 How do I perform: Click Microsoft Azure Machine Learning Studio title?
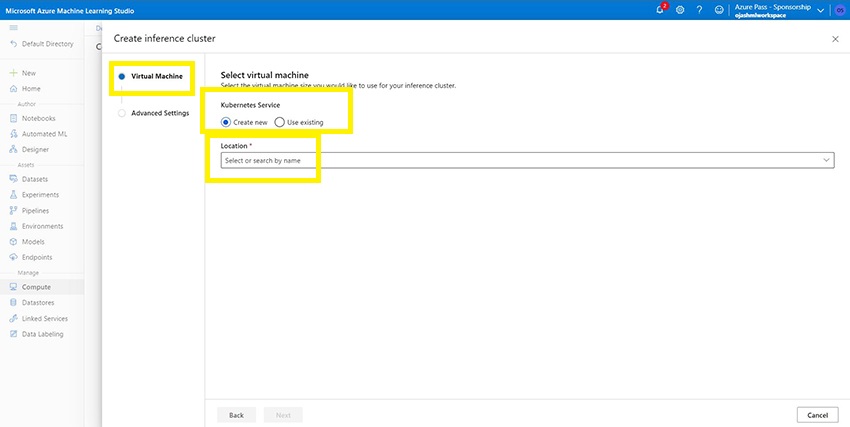(x=70, y=10)
